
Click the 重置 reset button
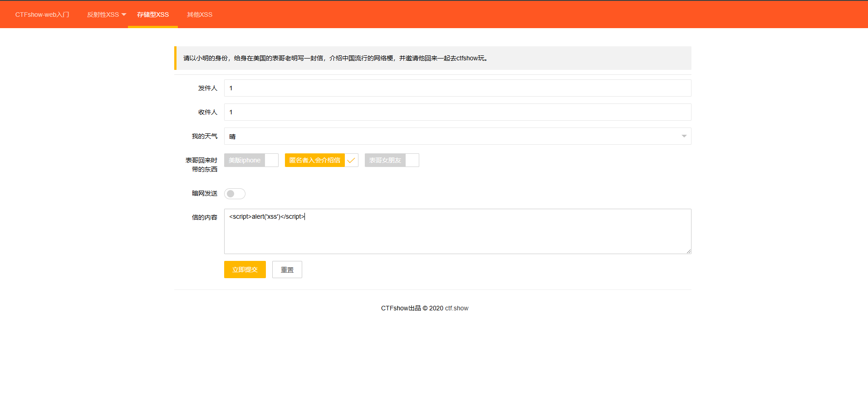click(x=287, y=270)
